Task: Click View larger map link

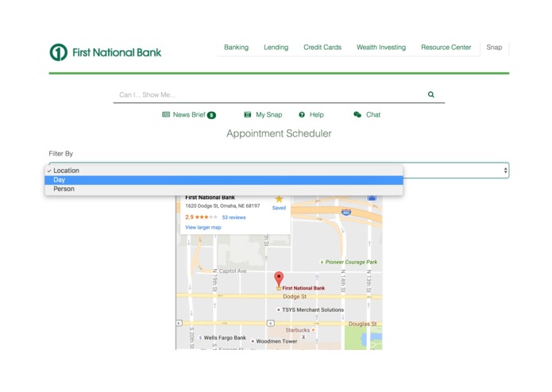Action: click(x=203, y=228)
